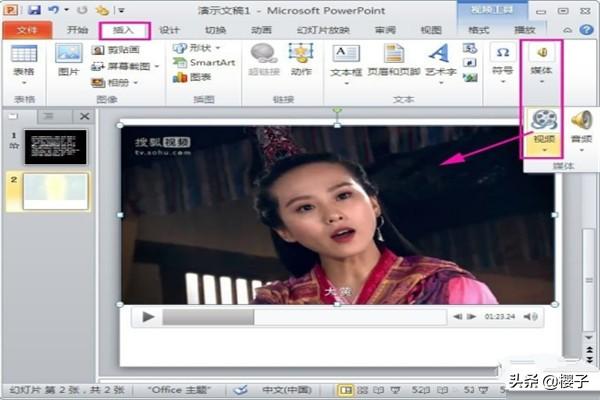Click the video progress seek bar
Viewport: 600px width, 400px height.
(305, 317)
